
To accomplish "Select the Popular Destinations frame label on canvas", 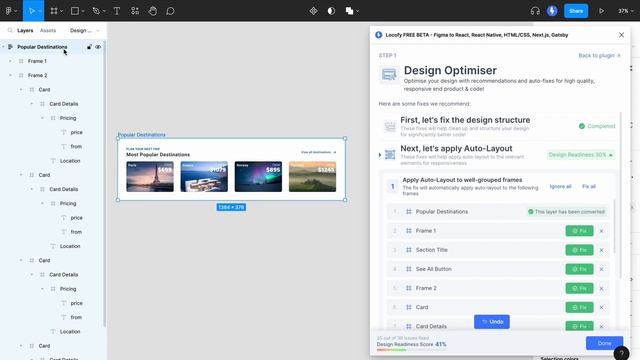I will click(x=142, y=135).
